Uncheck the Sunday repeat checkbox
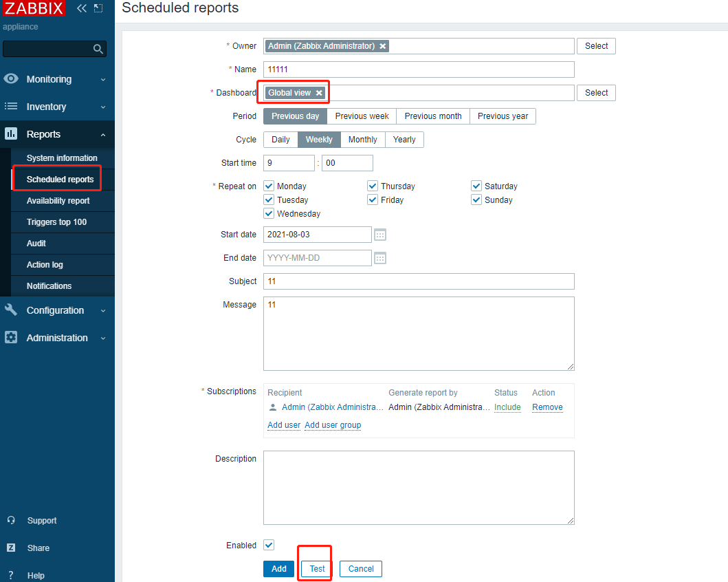The width and height of the screenshot is (728, 582). [476, 200]
